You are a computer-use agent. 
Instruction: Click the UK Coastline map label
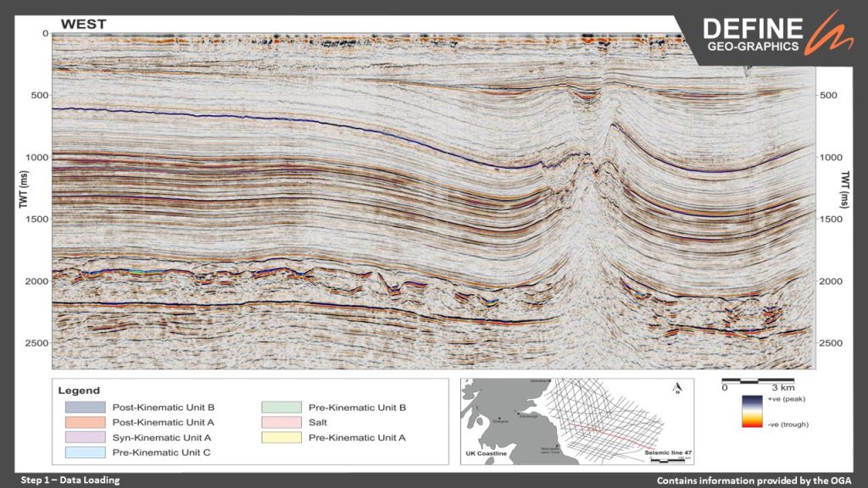[x=487, y=456]
